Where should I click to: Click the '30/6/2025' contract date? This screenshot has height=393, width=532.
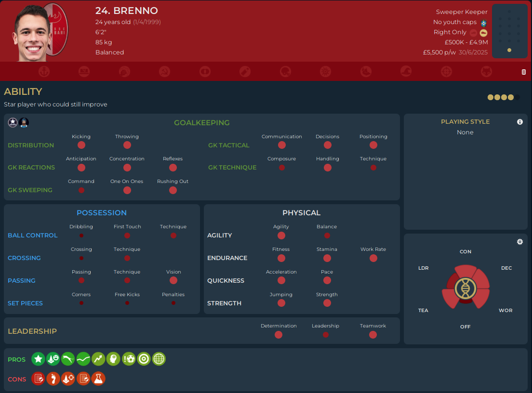(473, 52)
